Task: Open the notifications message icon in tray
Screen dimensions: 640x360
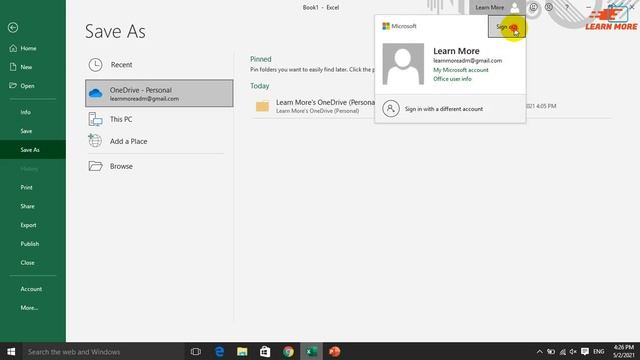Action: coord(585,351)
